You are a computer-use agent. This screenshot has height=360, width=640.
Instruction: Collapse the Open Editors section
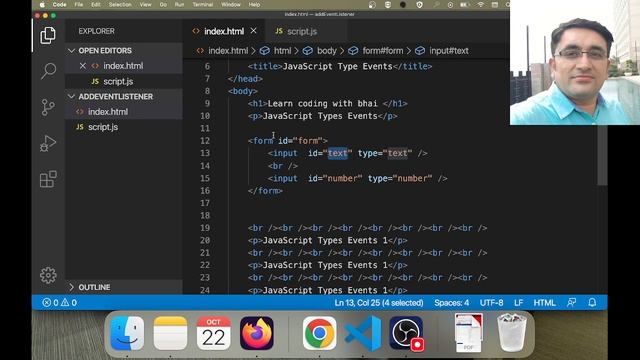[71, 51]
